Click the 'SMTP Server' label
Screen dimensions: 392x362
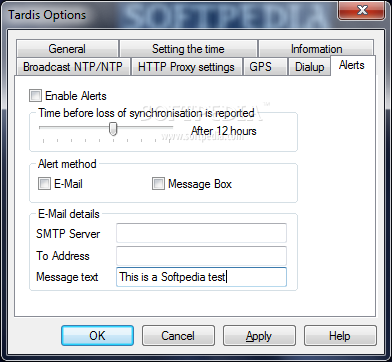pos(68,234)
